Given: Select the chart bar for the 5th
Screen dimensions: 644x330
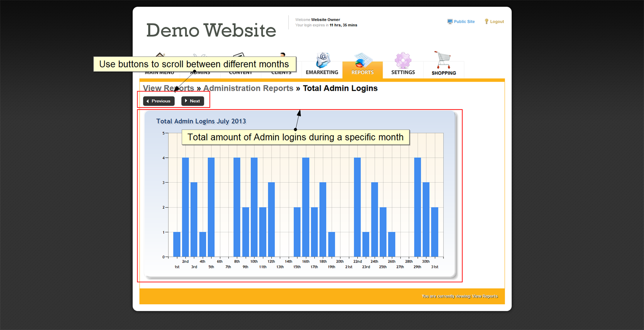Looking at the screenshot, I should [211, 207].
